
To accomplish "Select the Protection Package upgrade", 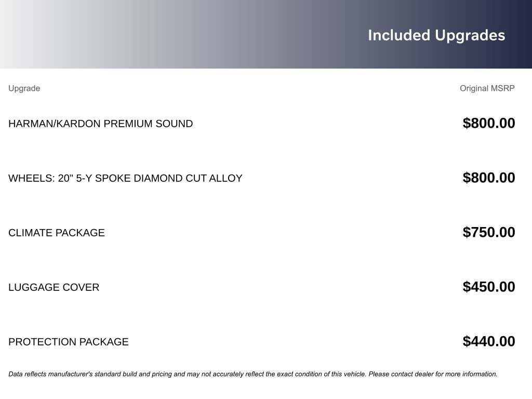I will [68, 342].
